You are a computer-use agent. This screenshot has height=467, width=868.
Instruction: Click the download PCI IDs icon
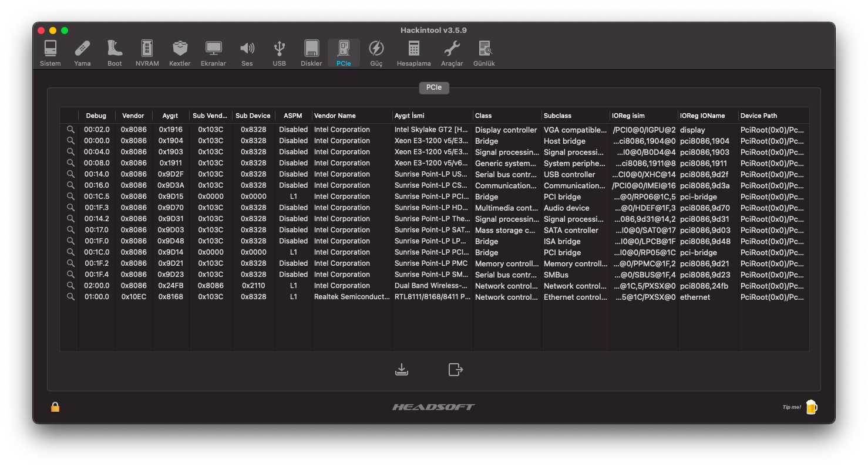tap(402, 369)
